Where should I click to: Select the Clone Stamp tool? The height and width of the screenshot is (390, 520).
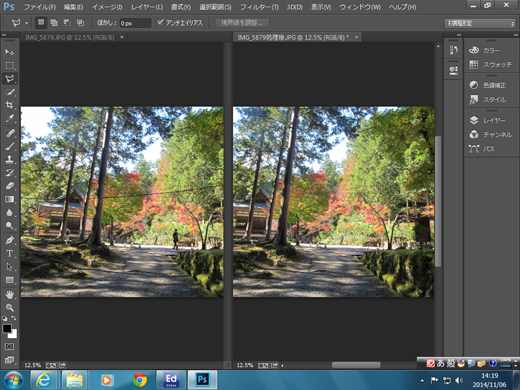10,159
